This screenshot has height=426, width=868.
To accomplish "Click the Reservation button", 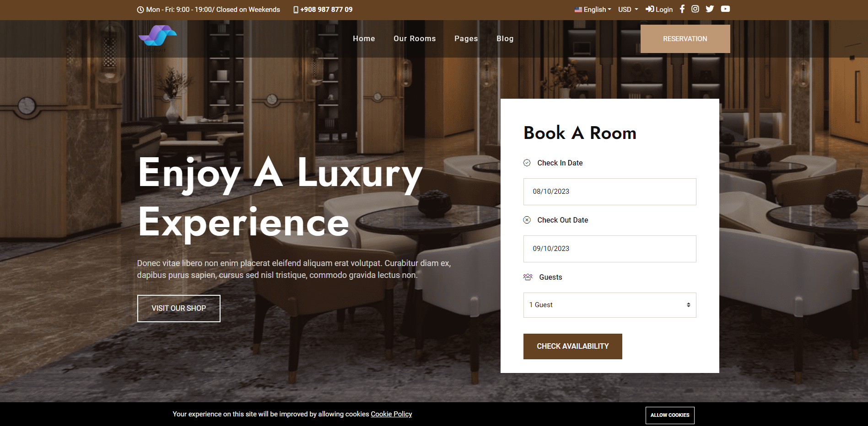I will click(x=685, y=39).
